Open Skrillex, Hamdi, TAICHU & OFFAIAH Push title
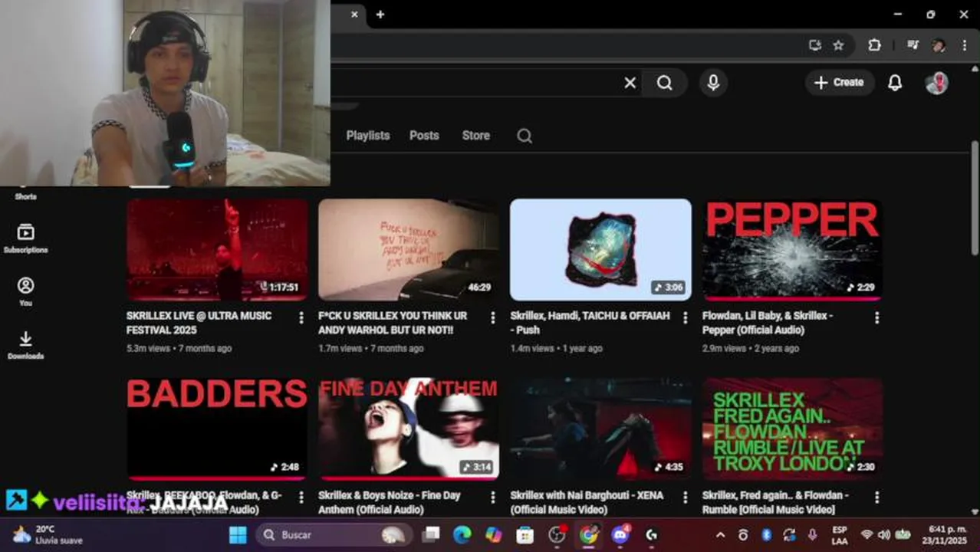 tap(590, 323)
